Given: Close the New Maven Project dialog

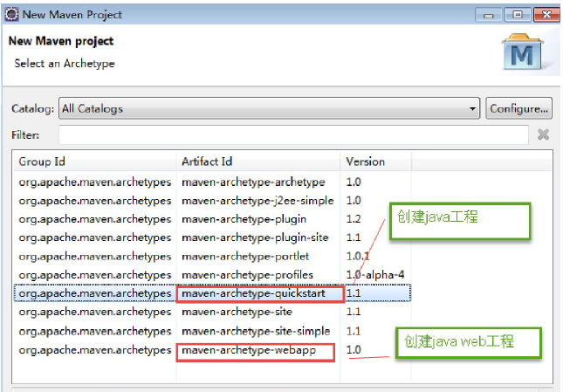Looking at the screenshot, I should [x=546, y=15].
